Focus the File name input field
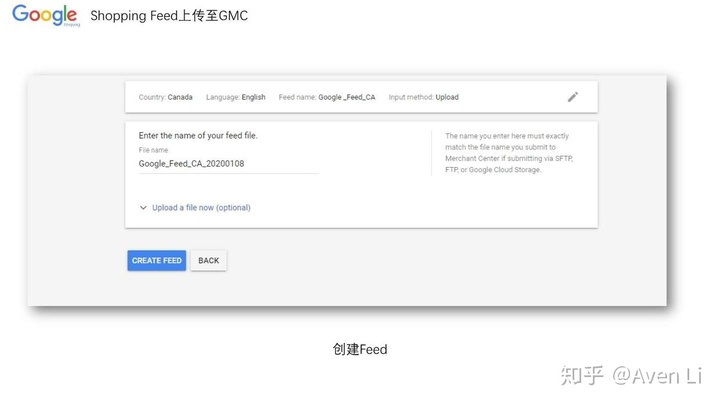 [x=228, y=164]
